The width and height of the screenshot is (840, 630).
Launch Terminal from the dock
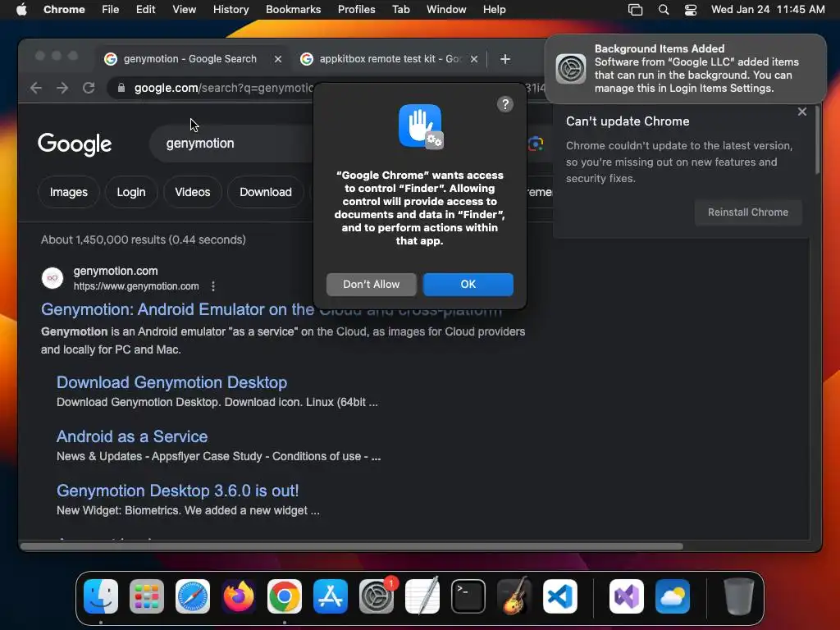[468, 596]
